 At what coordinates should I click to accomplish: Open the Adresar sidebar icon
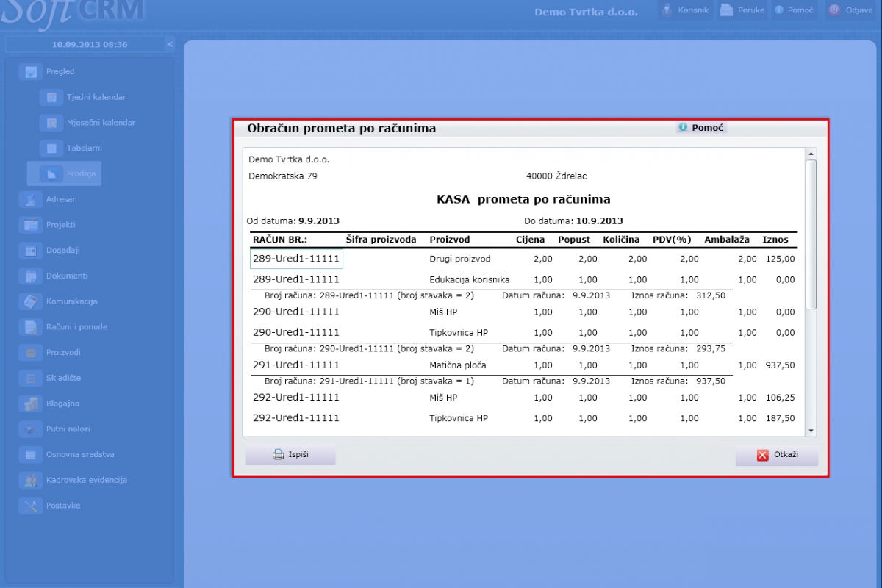[x=31, y=199]
